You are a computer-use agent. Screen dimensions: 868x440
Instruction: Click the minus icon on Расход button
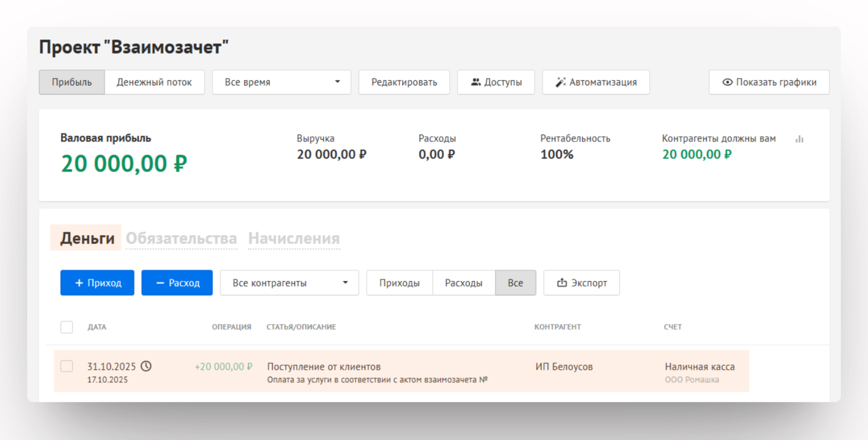(160, 283)
